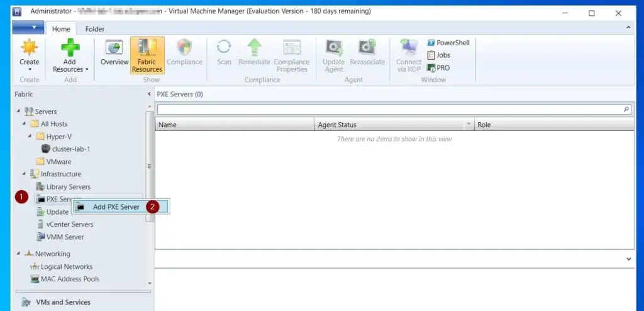Select the cluster-lab-1 host node
Viewport: 644px width, 311px height.
pos(66,149)
